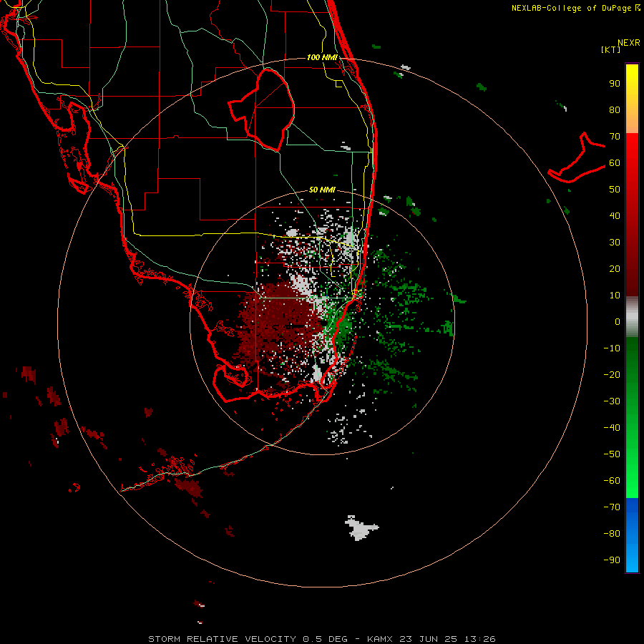Screen dimensions: 644x644
Task: Select the -20 scale value
Action: pyautogui.click(x=612, y=374)
